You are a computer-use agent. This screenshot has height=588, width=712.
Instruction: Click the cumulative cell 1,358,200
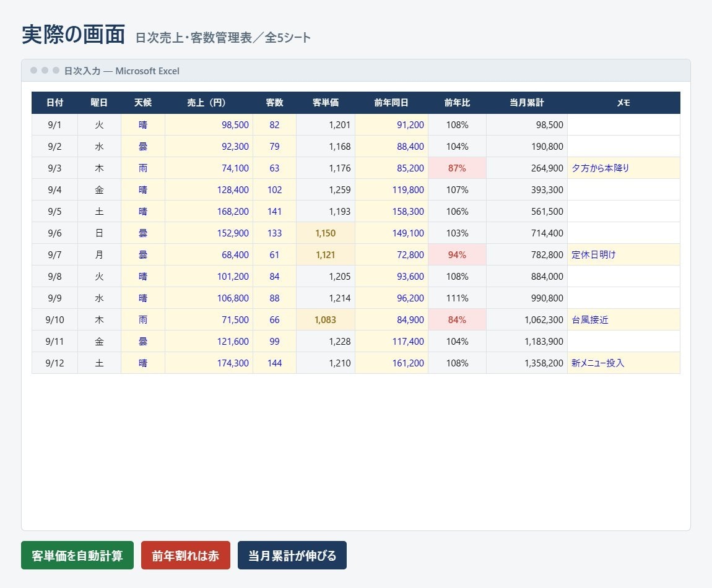527,363
